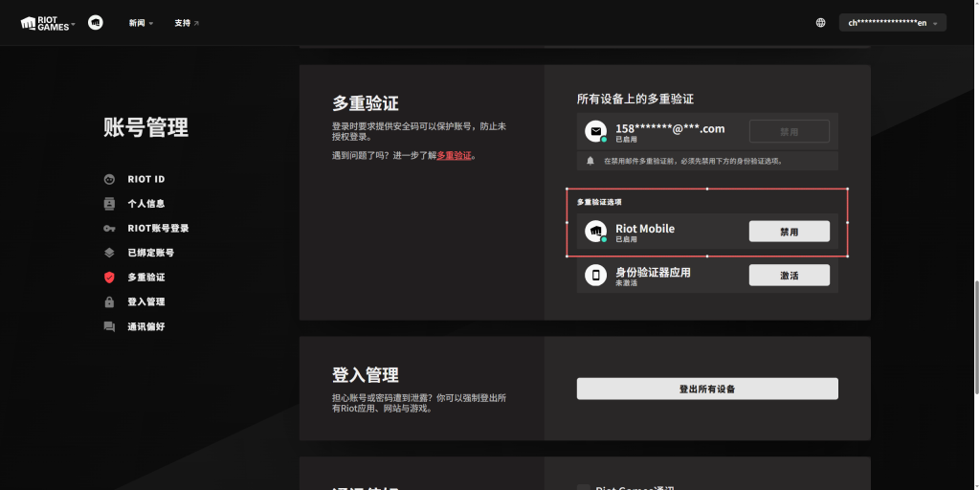The height and width of the screenshot is (490, 980).
Task: Activate authenticator app with 激活 button
Action: (x=789, y=275)
